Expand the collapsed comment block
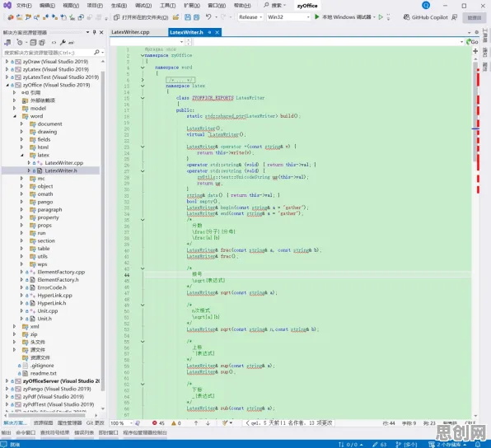Viewport: 491px width, 448px height. pos(143,80)
